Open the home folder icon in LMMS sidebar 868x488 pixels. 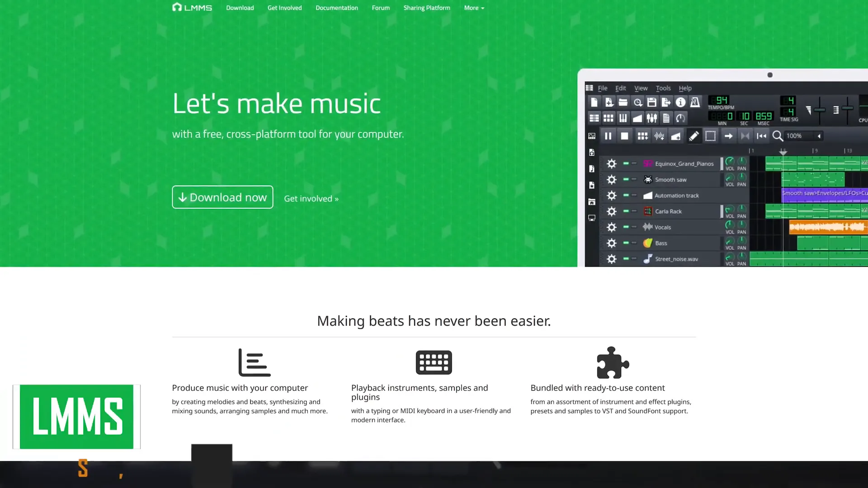[x=592, y=202]
